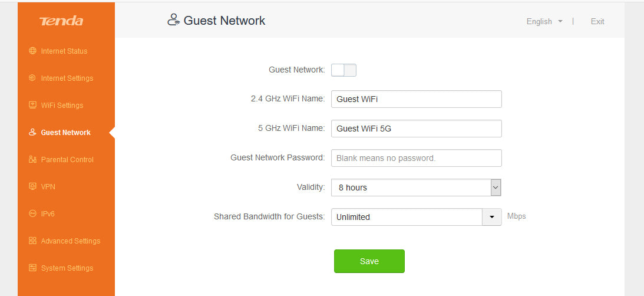This screenshot has height=296, width=644.
Task: Click the Parental Control sidebar icon
Action: pos(33,160)
